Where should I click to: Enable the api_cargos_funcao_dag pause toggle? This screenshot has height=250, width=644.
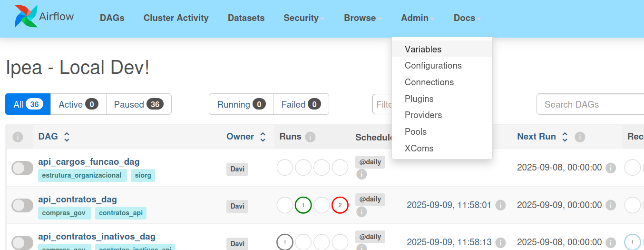(22, 168)
